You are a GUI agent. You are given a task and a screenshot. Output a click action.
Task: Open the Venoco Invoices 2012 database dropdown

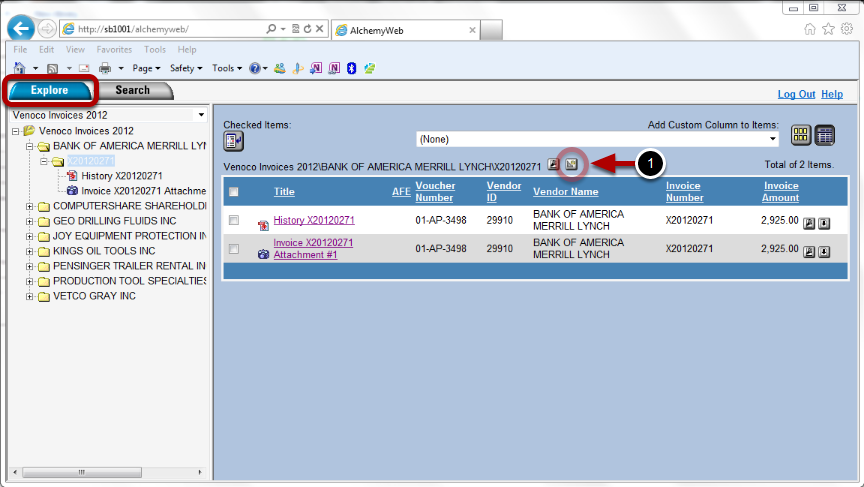coord(201,115)
